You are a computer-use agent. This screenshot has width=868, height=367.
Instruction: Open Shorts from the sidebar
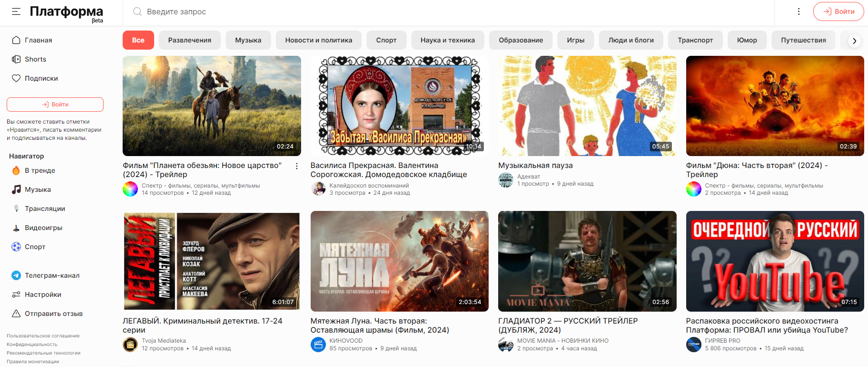tap(35, 59)
